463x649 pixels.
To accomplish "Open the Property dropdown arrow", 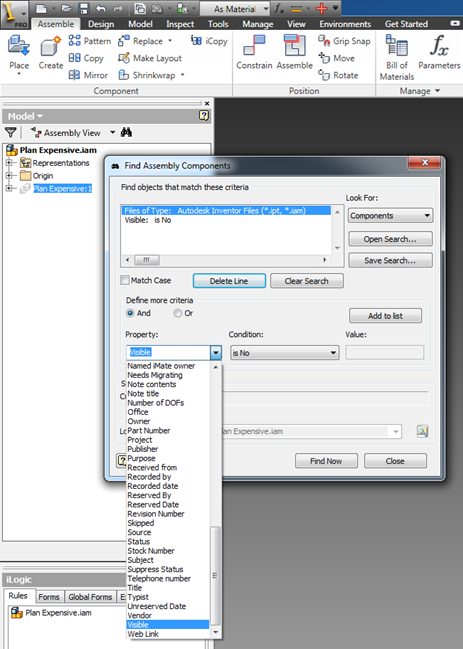I will [x=216, y=353].
